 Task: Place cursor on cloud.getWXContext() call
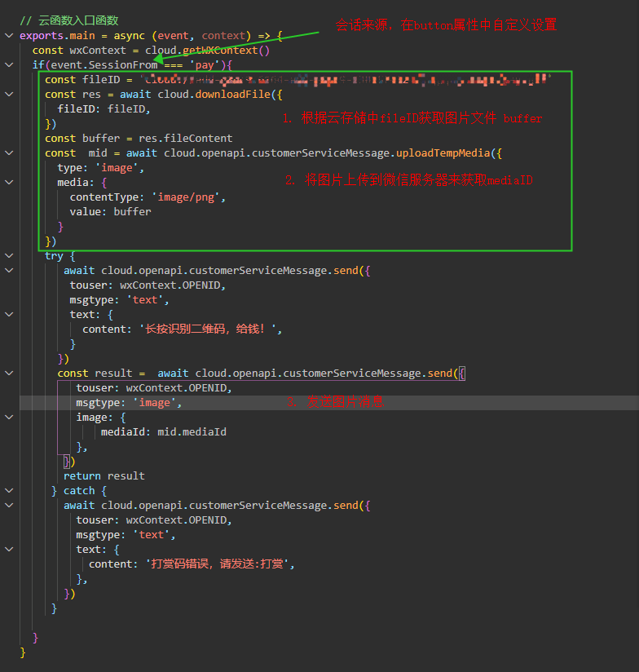coord(207,51)
